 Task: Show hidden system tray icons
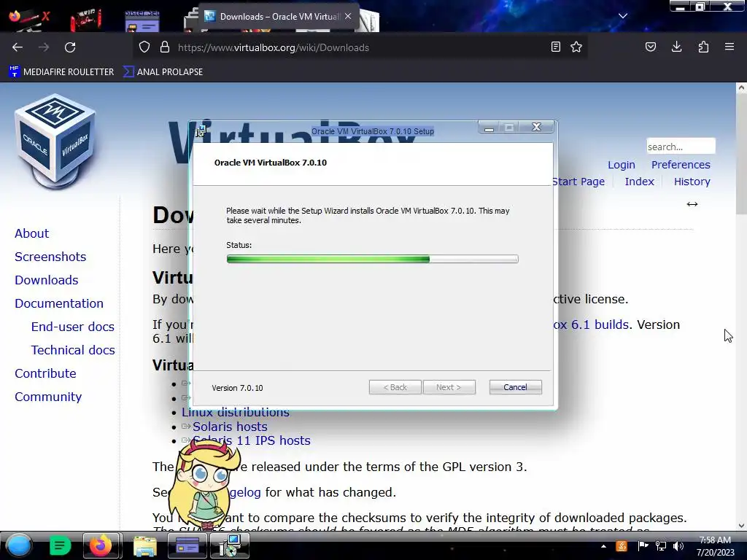click(603, 546)
